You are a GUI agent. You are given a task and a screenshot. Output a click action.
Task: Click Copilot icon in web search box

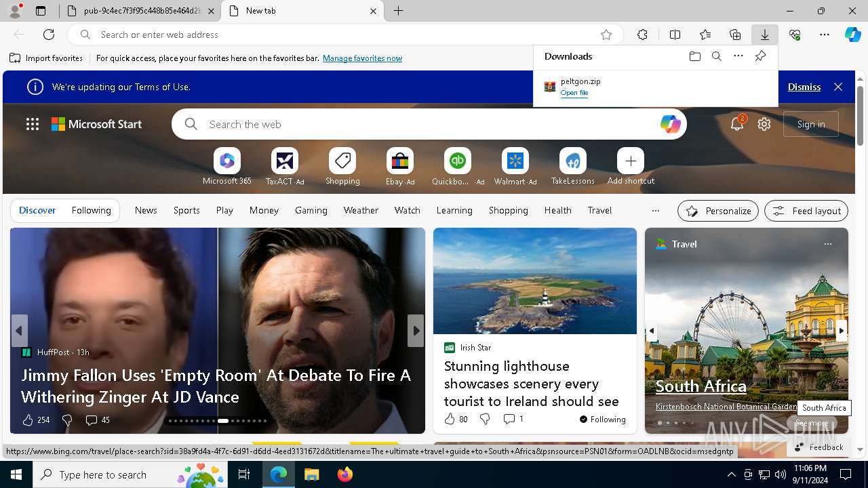[670, 124]
